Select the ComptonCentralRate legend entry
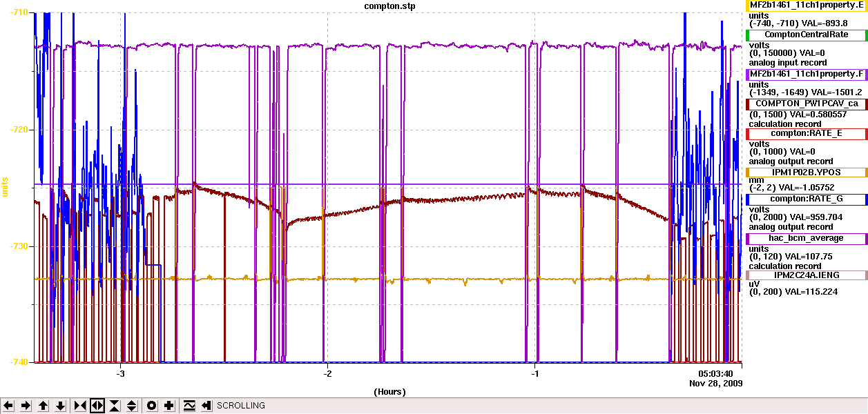Image resolution: width=868 pixels, height=414 pixels. (x=807, y=34)
